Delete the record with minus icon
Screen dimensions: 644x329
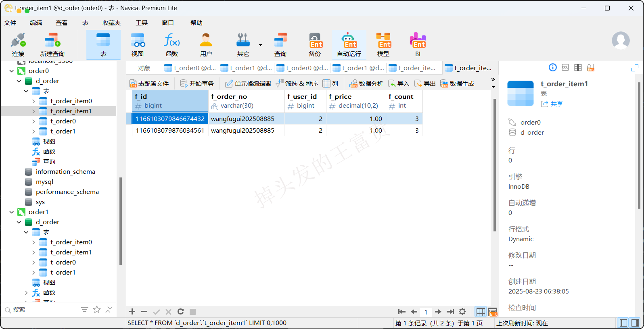click(144, 312)
